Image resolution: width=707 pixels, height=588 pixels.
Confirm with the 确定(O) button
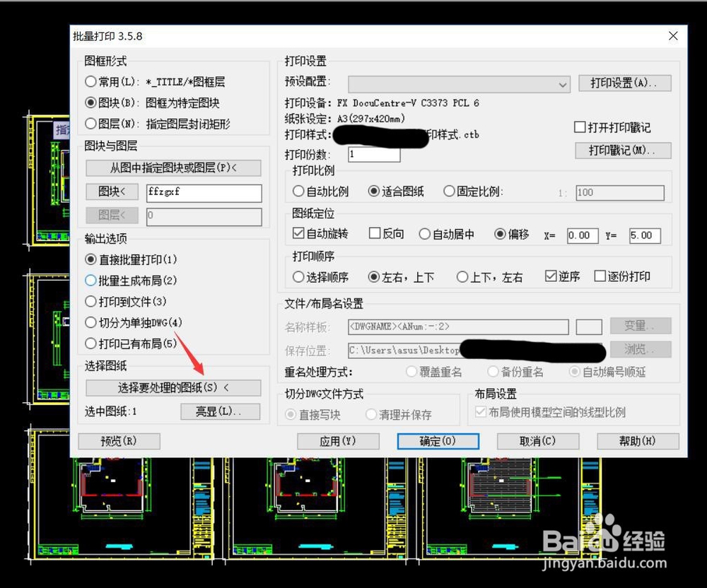point(438,441)
